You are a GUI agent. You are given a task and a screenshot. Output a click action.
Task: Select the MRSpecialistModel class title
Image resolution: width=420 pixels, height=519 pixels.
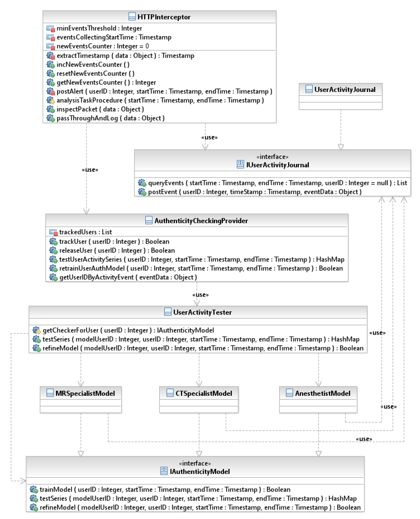(x=85, y=393)
